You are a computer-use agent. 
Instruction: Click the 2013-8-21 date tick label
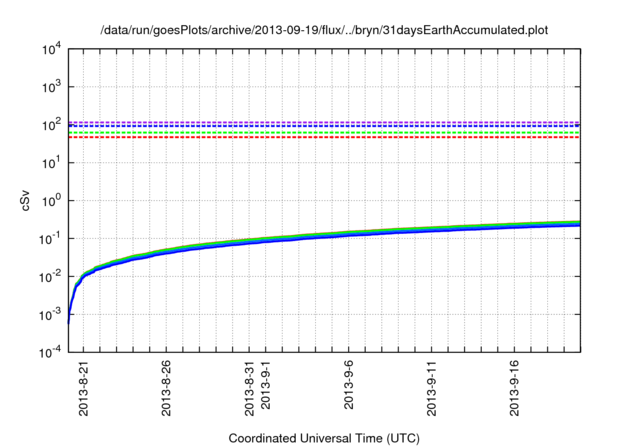(84, 388)
